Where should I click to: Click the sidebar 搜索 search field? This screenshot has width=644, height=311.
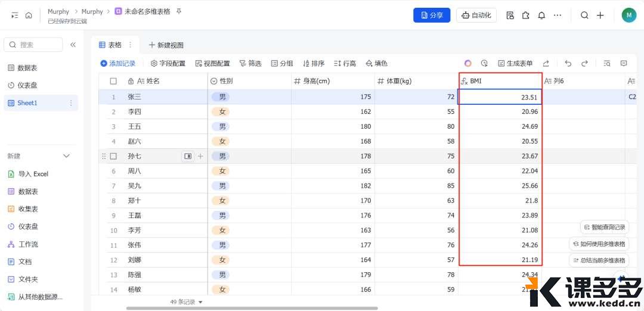click(x=33, y=45)
